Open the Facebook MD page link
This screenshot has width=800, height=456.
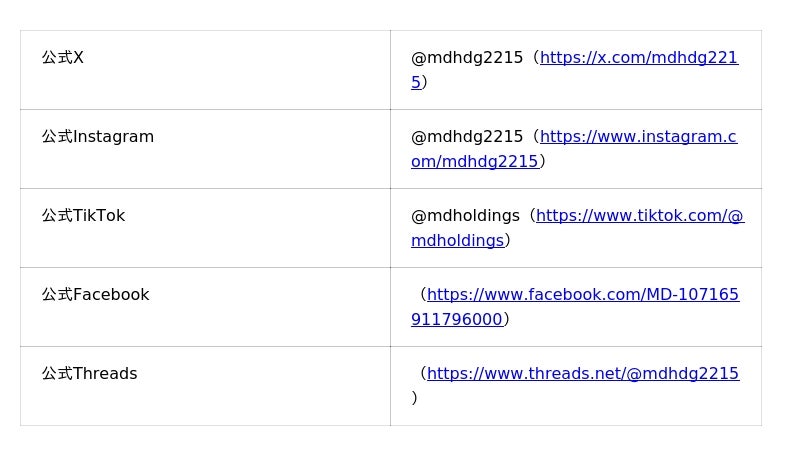click(583, 295)
